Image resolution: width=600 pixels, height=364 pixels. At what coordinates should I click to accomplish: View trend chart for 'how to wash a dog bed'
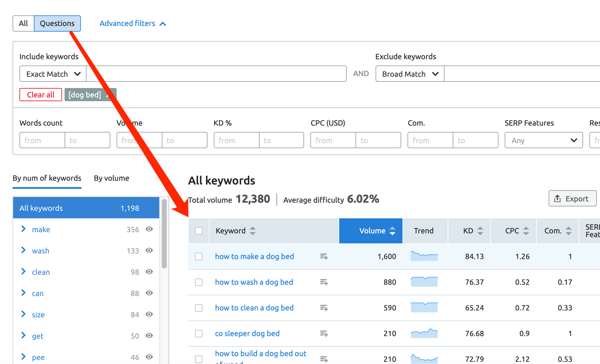(424, 282)
